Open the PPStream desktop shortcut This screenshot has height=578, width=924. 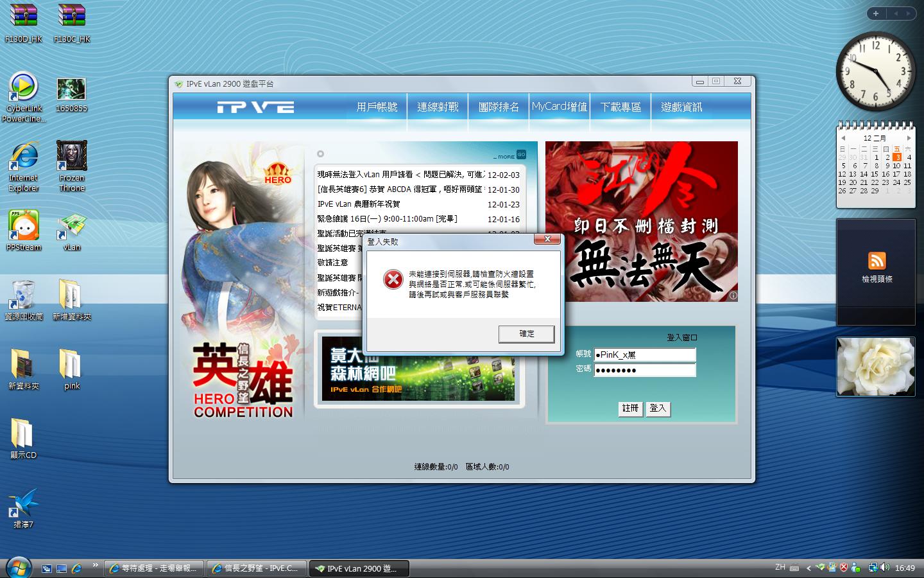click(24, 230)
